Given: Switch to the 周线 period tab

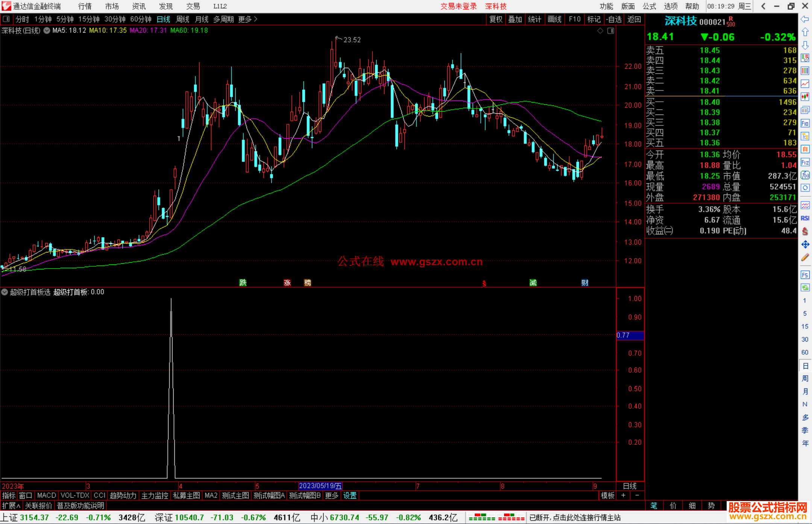Looking at the screenshot, I should tap(182, 19).
